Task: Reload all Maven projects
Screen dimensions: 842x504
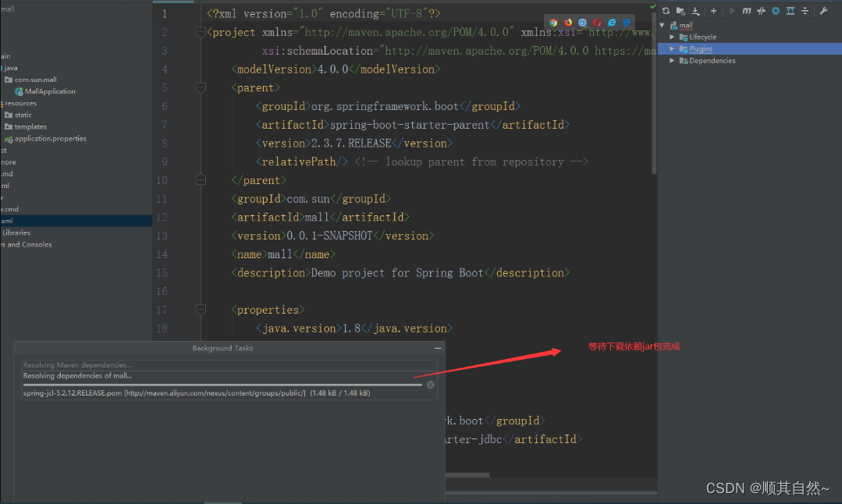Action: click(x=666, y=10)
